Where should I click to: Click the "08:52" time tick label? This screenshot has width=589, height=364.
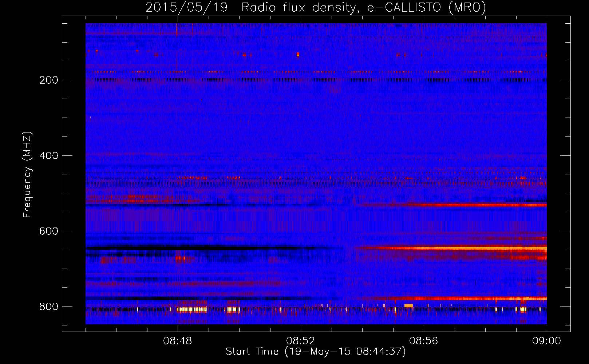[301, 341]
